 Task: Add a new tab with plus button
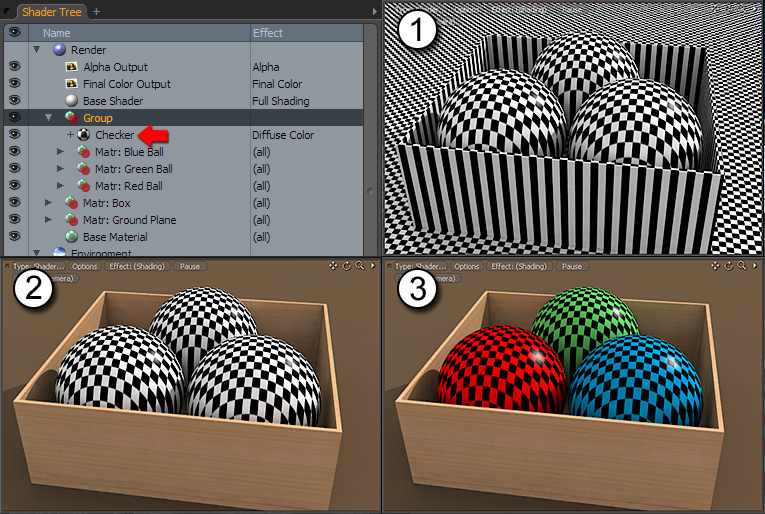[x=97, y=11]
